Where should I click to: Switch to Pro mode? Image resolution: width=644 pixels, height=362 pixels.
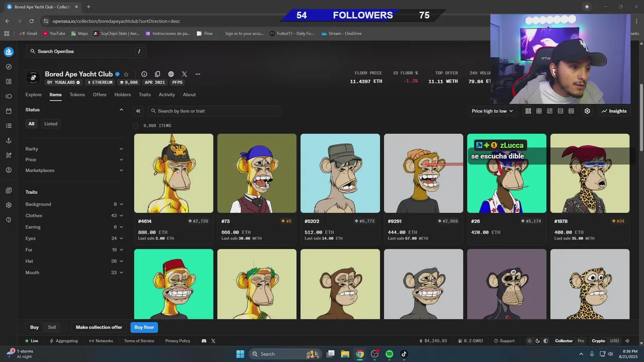click(581, 341)
